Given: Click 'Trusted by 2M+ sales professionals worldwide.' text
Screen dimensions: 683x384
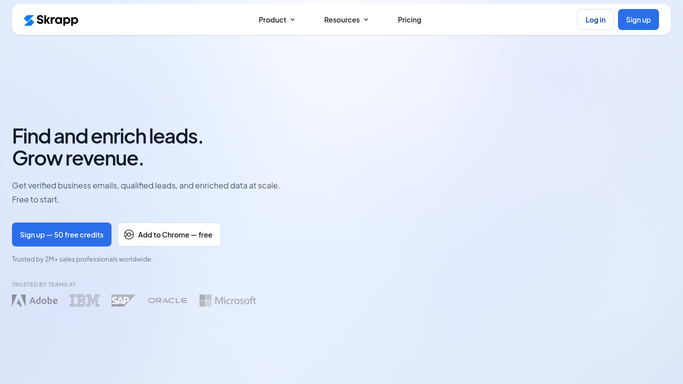Looking at the screenshot, I should pos(82,259).
